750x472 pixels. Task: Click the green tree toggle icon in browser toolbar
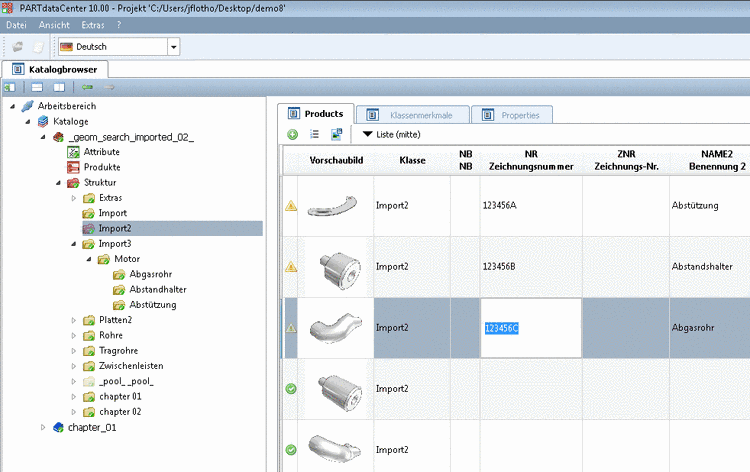10,87
